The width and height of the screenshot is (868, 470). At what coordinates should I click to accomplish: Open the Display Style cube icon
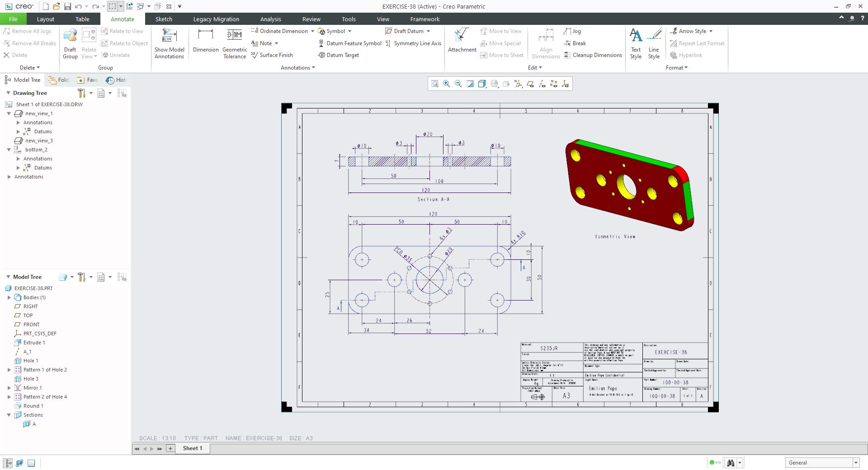coord(482,84)
